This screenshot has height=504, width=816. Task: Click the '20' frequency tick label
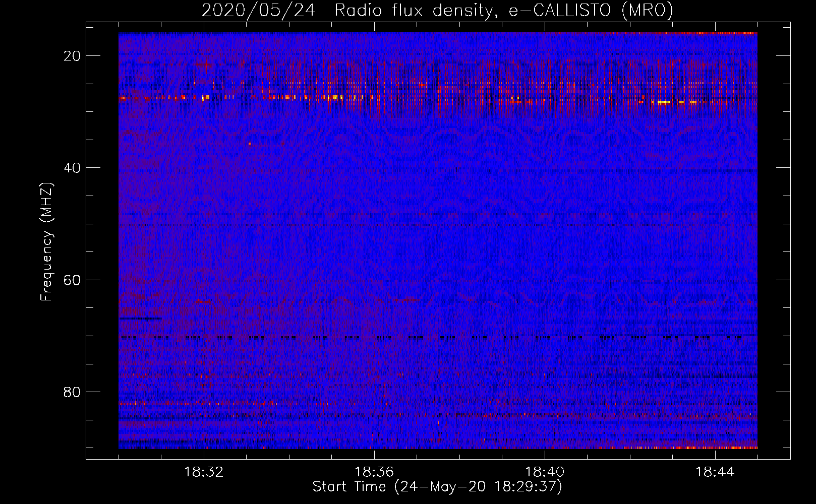tap(72, 56)
